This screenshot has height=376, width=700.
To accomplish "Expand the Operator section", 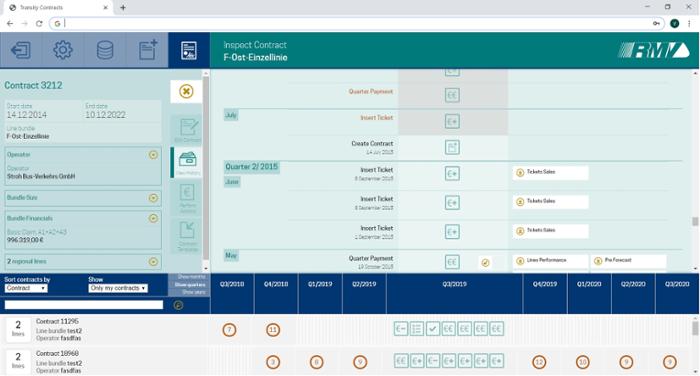I will (x=153, y=155).
